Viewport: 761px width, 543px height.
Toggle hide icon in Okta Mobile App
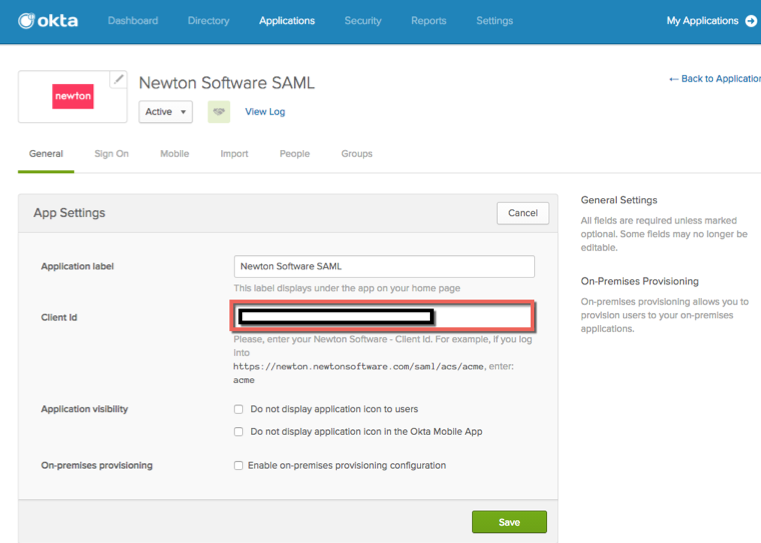click(x=239, y=432)
